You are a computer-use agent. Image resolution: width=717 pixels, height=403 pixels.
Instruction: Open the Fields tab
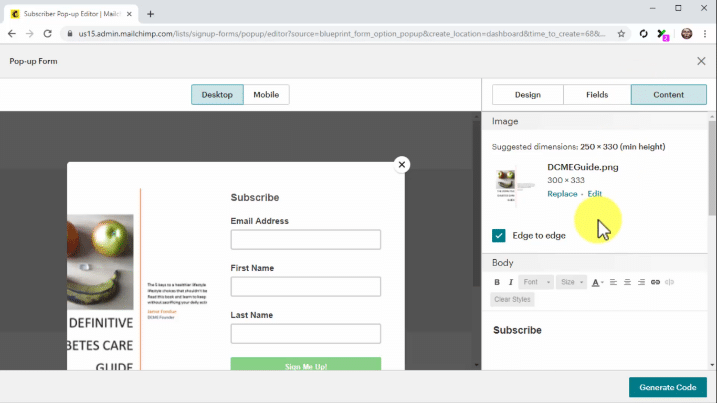tap(597, 95)
